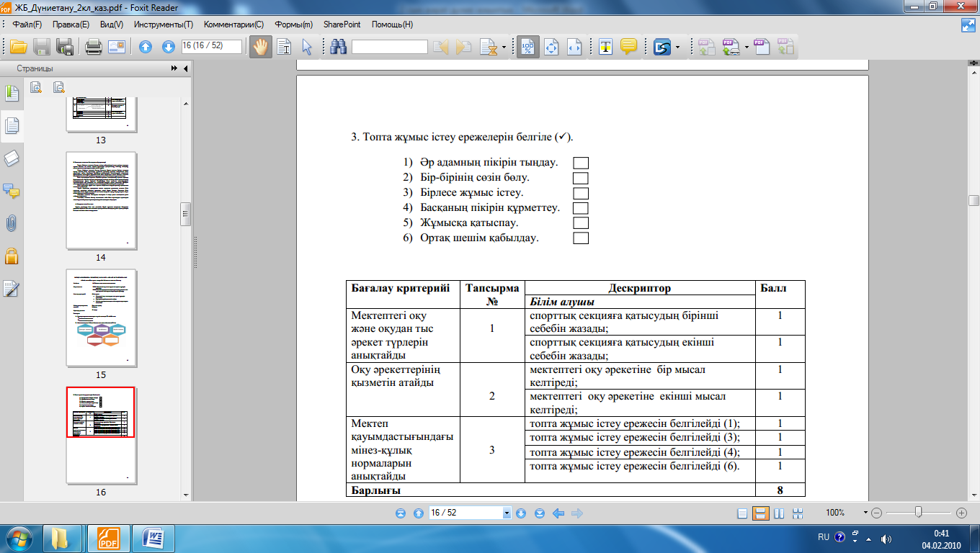This screenshot has height=553, width=980.
Task: Expand Страницы panel options double arrow
Action: 174,68
